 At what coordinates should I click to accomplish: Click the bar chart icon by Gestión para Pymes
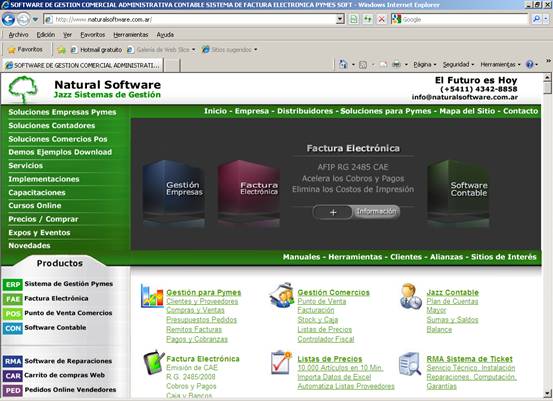click(152, 296)
